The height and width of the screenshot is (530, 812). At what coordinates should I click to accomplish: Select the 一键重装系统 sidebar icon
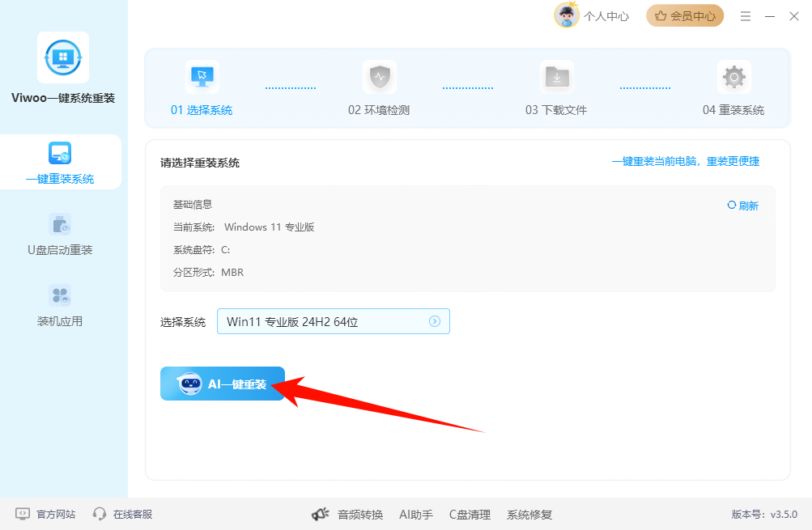pyautogui.click(x=60, y=153)
